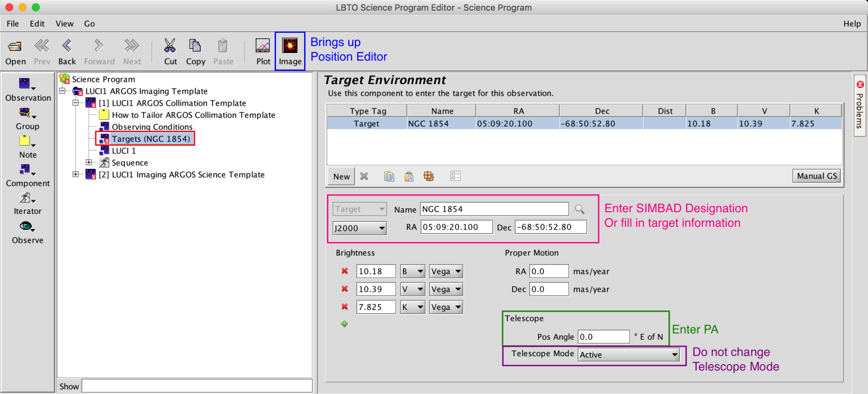
Task: Click Proper Motion Dec field
Action: click(549, 290)
